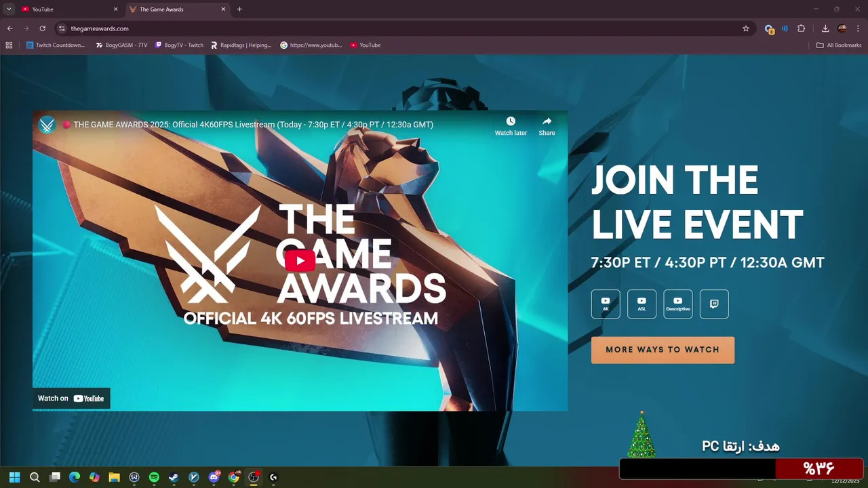
Task: Open the BogyTV - Twitch bookmark
Action: coord(179,45)
